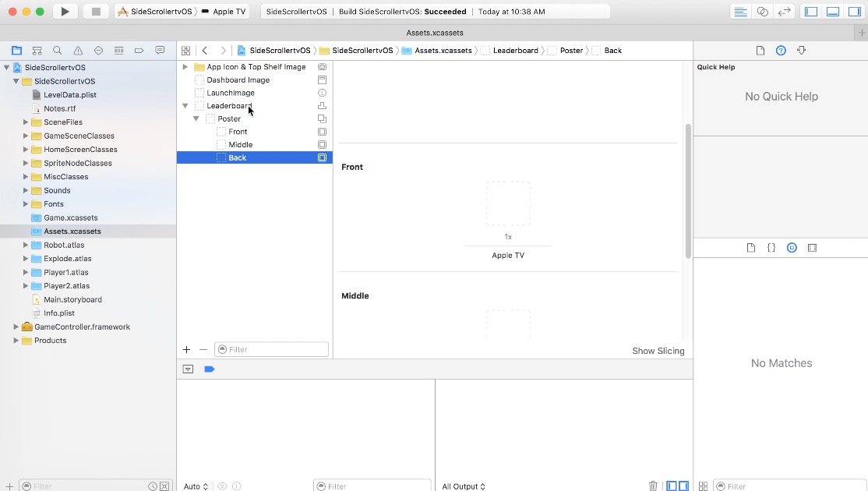Open the Code Snippet library

tap(771, 247)
